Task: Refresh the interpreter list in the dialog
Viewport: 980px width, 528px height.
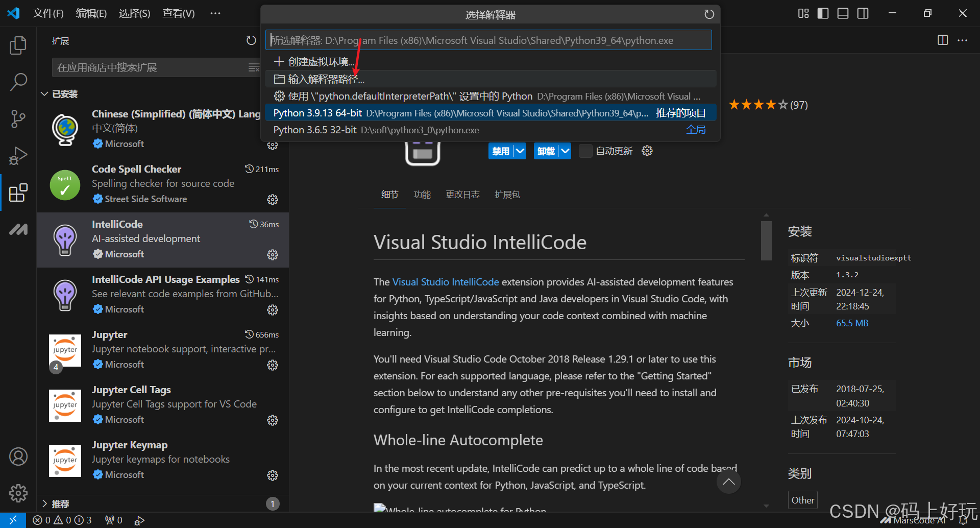Action: point(709,14)
